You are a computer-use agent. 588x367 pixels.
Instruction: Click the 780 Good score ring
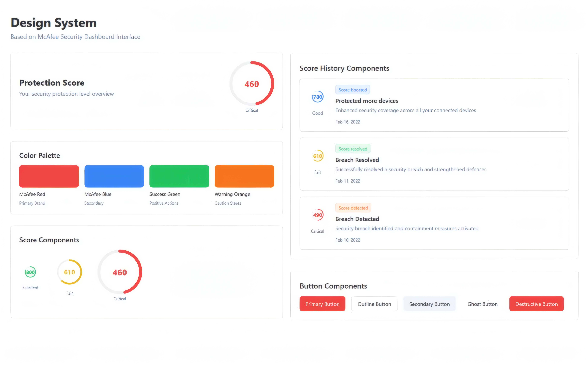pos(317,97)
